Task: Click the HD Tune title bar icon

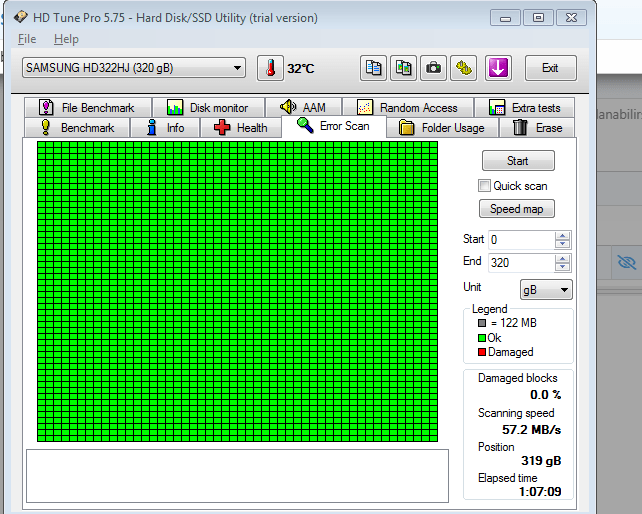Action: coord(21,17)
